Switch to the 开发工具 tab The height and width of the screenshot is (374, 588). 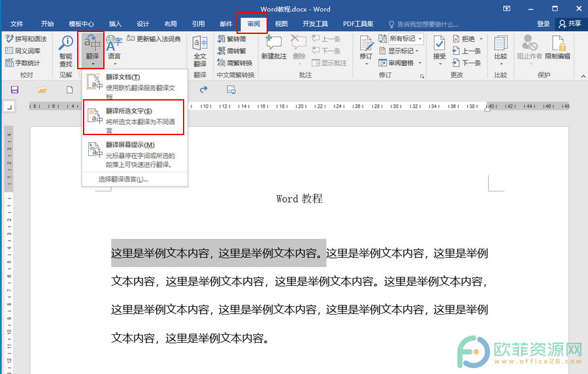pyautogui.click(x=315, y=24)
